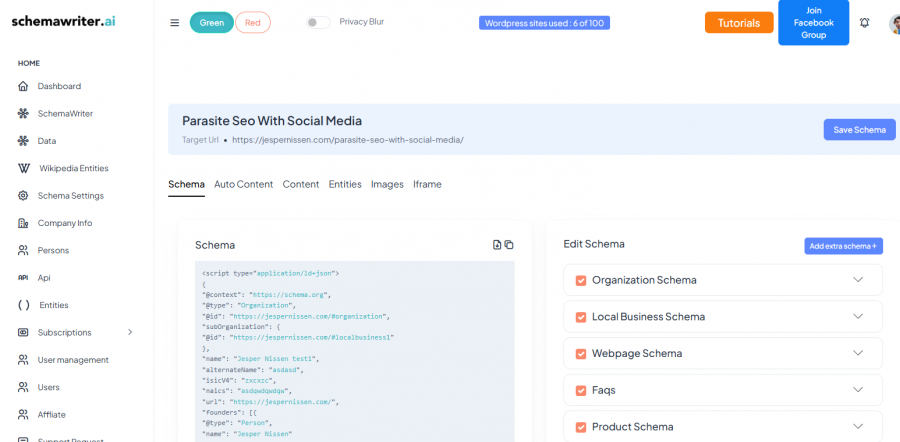Switch to the Iframe tab
Viewport: 900px width, 442px height.
(427, 184)
